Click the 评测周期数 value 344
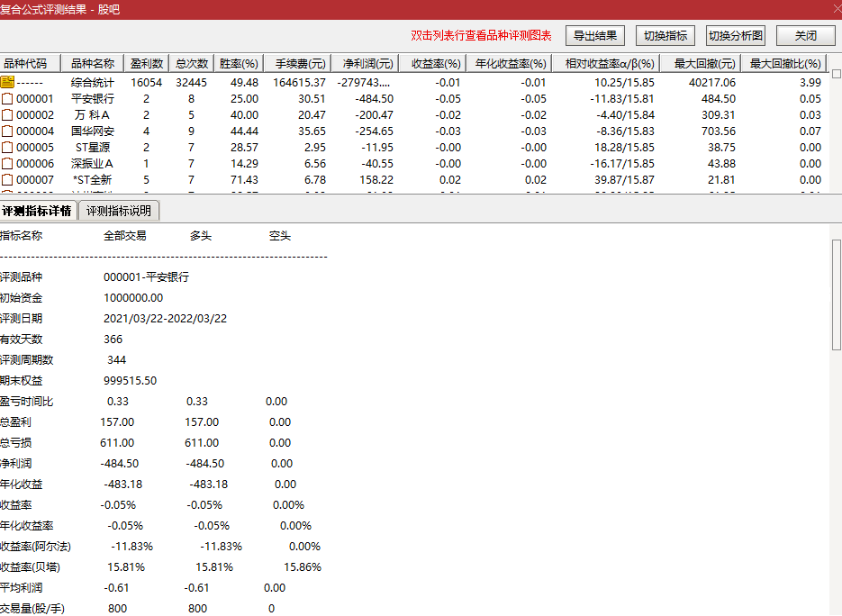The width and height of the screenshot is (842, 616). (x=116, y=360)
